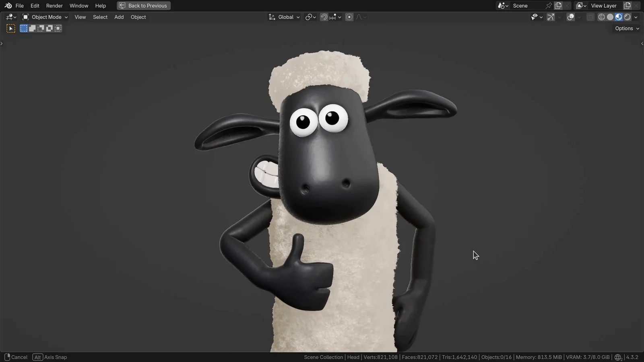
Task: Toggle the show gizmo icon
Action: pyautogui.click(x=551, y=17)
